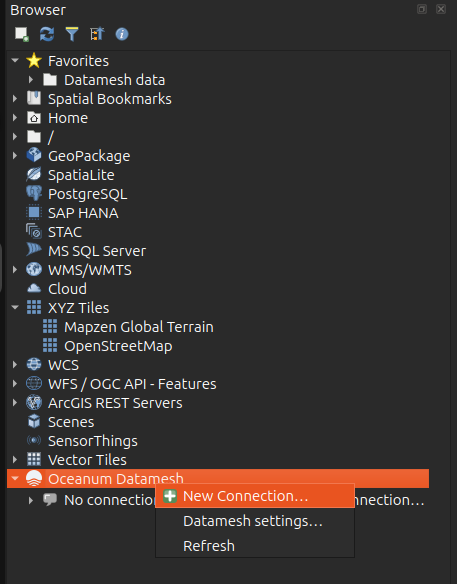Click the STAC catalog icon

pyautogui.click(x=34, y=232)
